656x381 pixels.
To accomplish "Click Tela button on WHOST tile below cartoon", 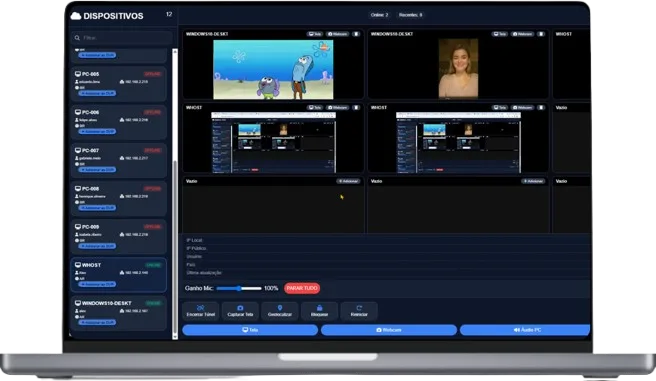I will [x=315, y=107].
